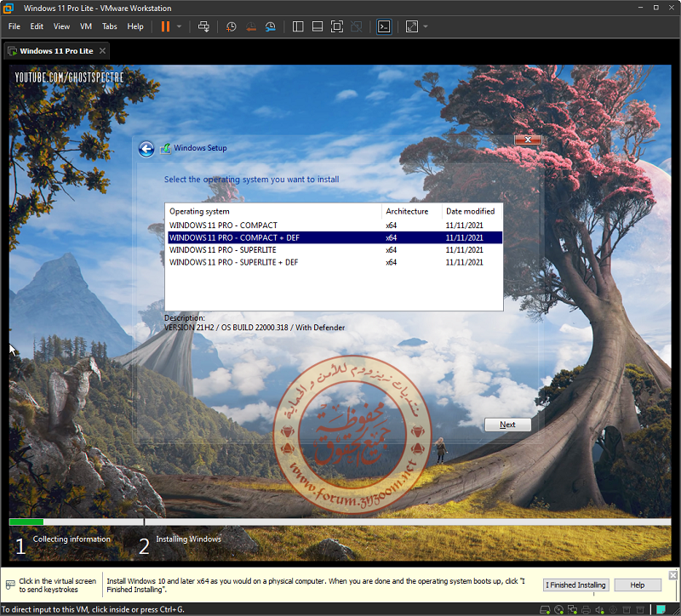681x616 pixels.
Task: Open the VM menu
Action: (86, 26)
